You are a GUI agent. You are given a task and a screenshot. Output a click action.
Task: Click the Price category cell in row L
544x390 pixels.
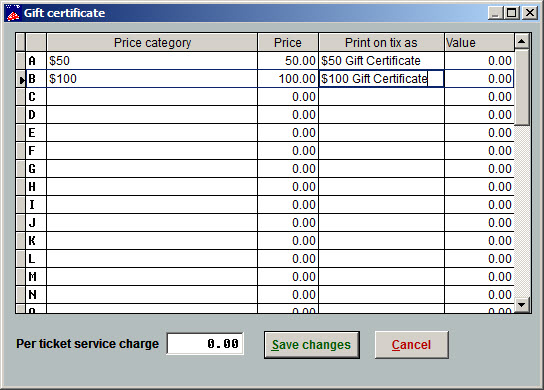(152, 259)
